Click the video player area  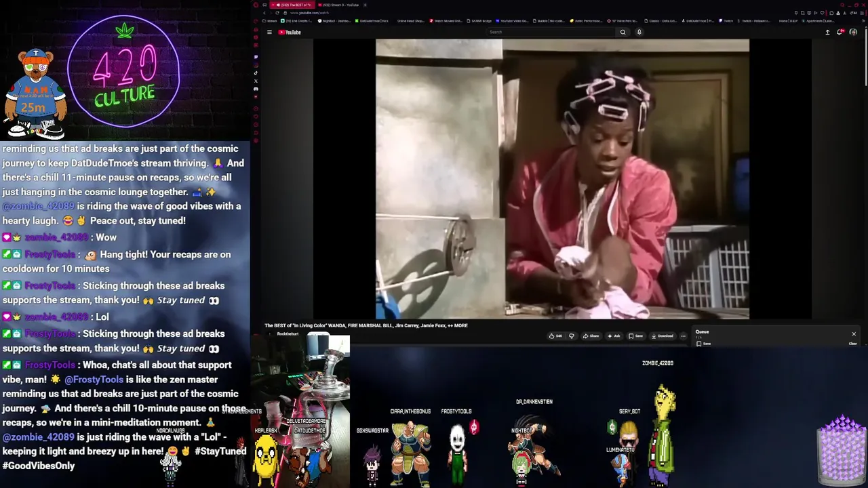coord(562,179)
